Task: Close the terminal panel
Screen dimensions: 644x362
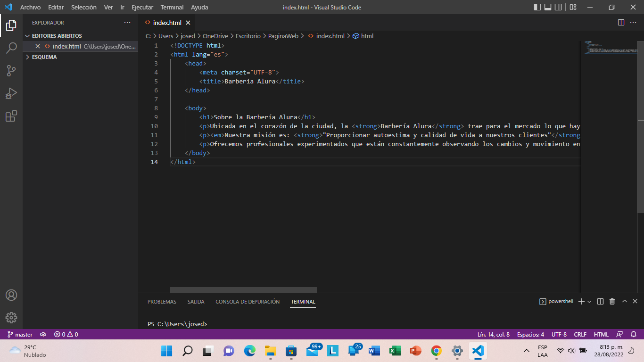Action: click(x=635, y=301)
